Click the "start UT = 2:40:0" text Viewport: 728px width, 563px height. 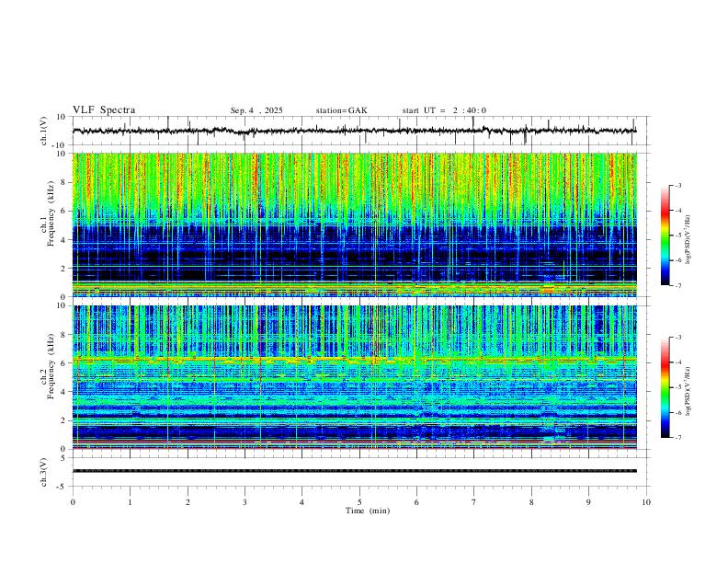[x=444, y=110]
